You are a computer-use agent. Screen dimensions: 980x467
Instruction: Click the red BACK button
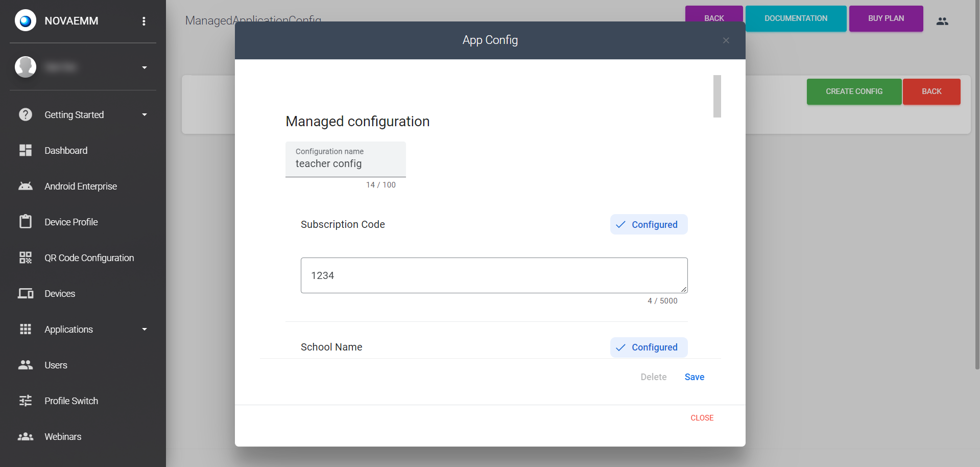[x=931, y=91]
